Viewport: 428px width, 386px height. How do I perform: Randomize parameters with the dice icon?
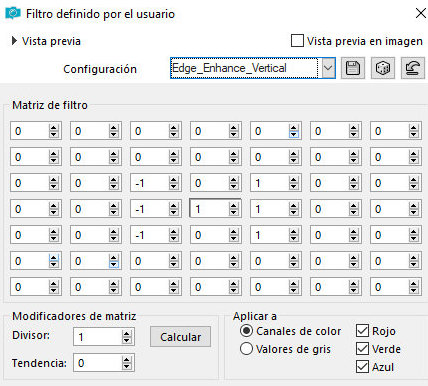pos(383,68)
